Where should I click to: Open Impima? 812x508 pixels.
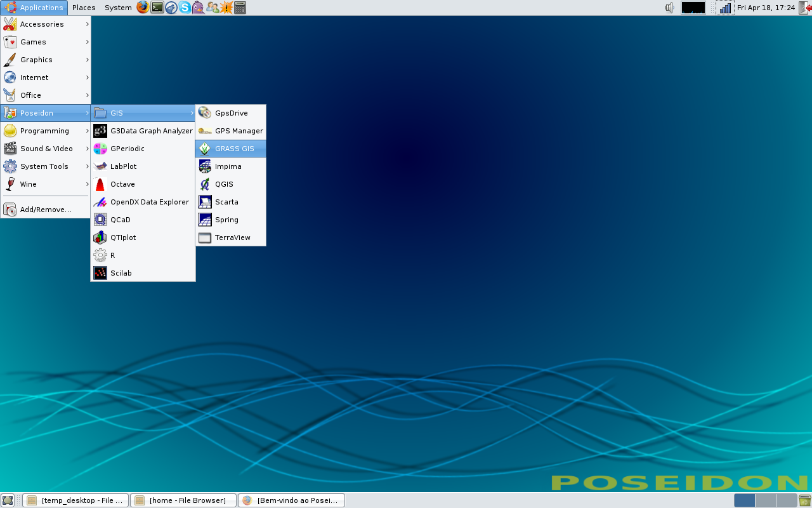click(231, 166)
